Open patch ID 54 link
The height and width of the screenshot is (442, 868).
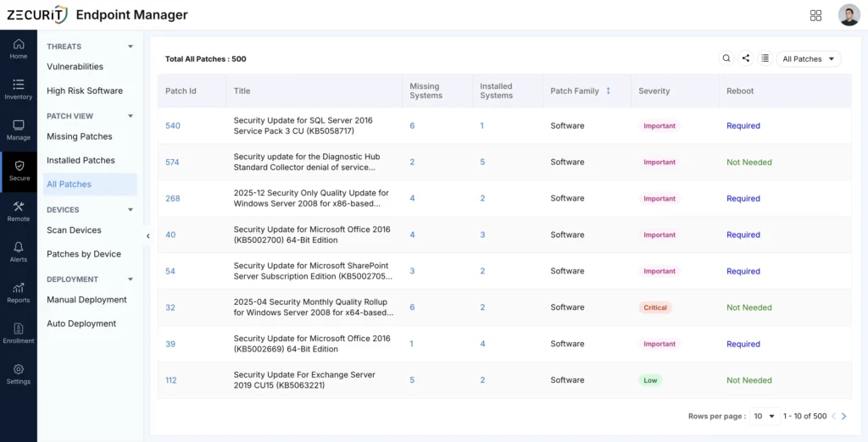170,271
